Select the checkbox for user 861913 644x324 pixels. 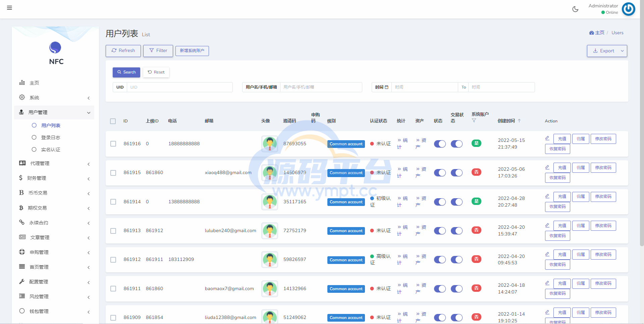[x=113, y=231]
